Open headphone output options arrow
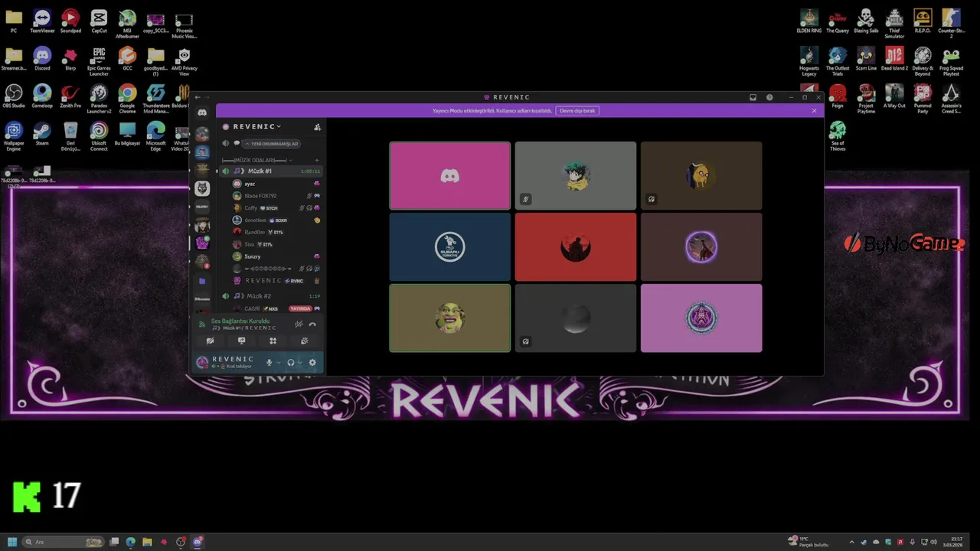Viewport: 980px width, 551px height. tap(300, 363)
